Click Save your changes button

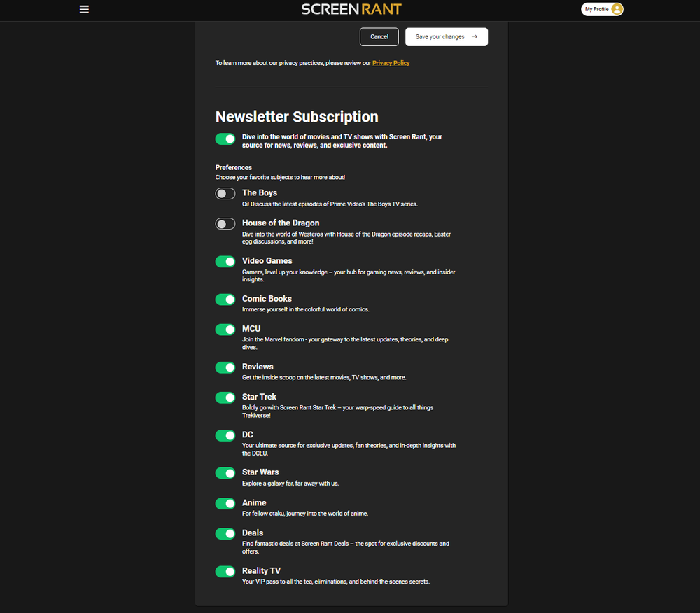click(x=447, y=37)
